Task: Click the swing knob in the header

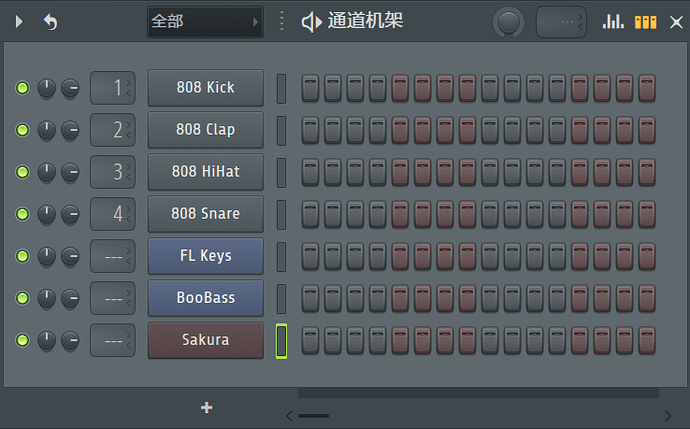Action: coord(508,22)
